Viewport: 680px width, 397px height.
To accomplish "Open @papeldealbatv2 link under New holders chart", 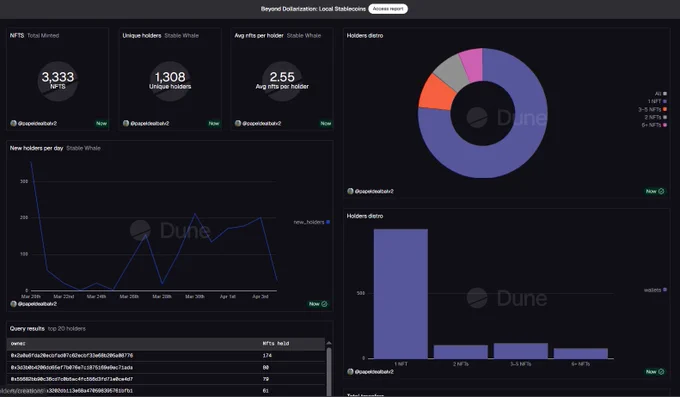I will click(37, 304).
